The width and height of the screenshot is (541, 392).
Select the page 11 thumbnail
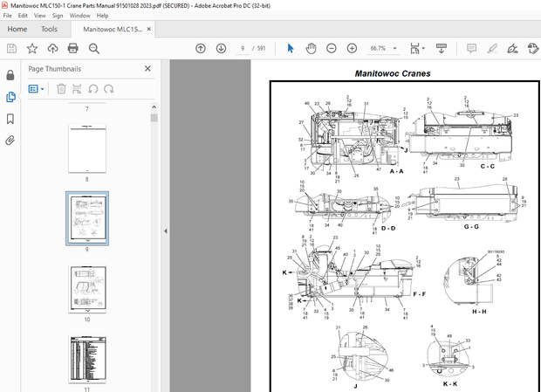point(87,359)
